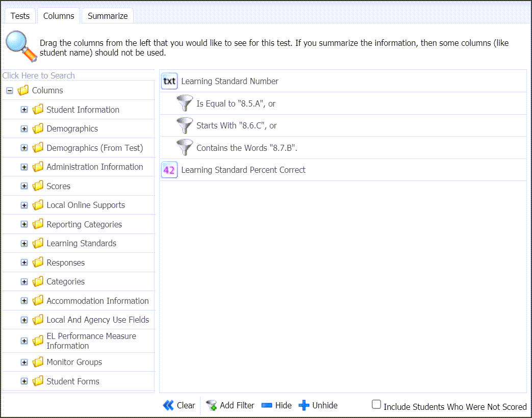Expand the Demographics (From Test) node
532x418 pixels.
click(24, 148)
